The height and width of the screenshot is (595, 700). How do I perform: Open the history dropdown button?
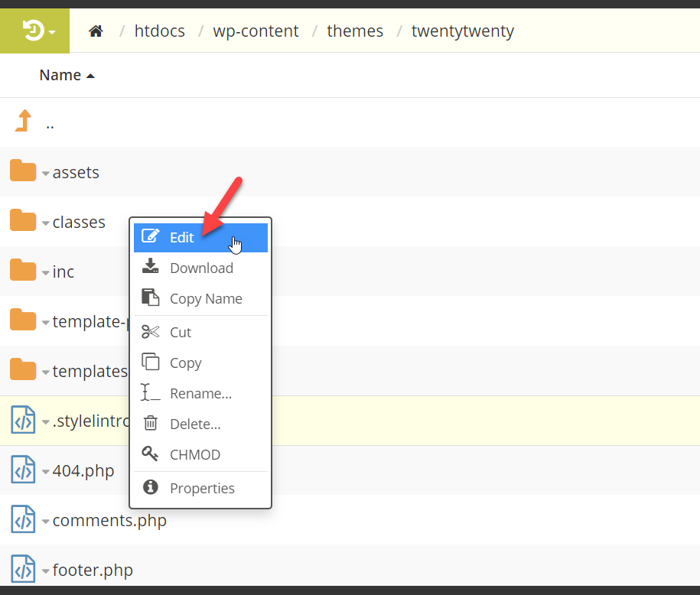pyautogui.click(x=35, y=31)
